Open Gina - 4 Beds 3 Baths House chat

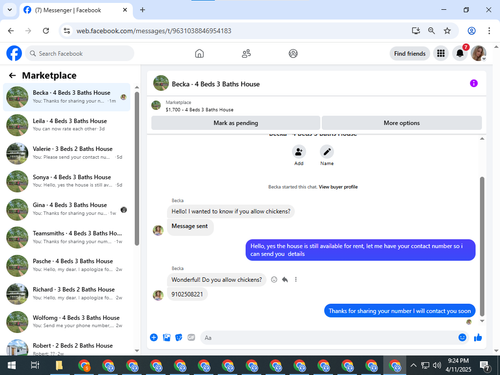pos(67,209)
